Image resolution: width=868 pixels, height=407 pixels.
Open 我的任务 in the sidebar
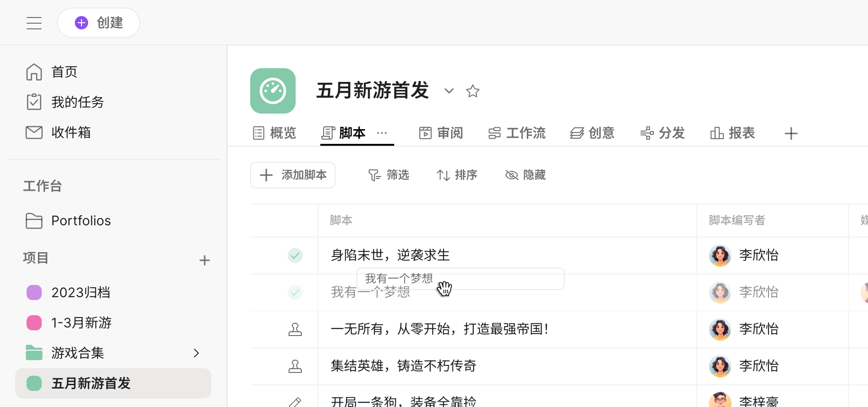click(x=77, y=102)
